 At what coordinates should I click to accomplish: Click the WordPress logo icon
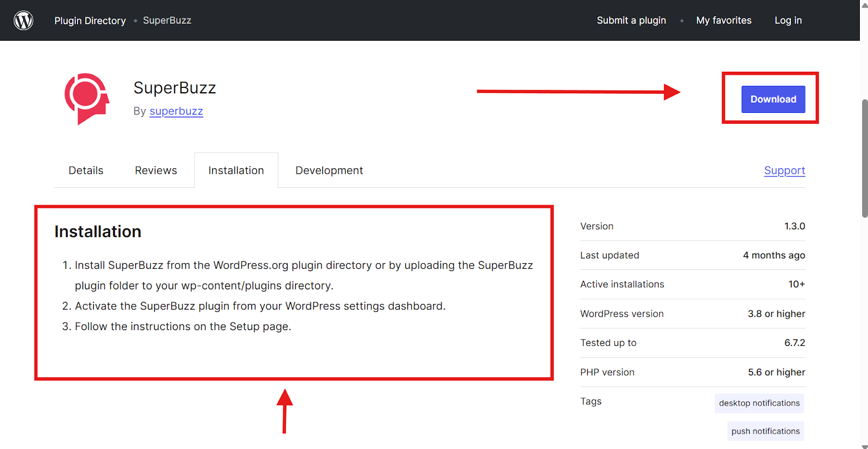23,21
